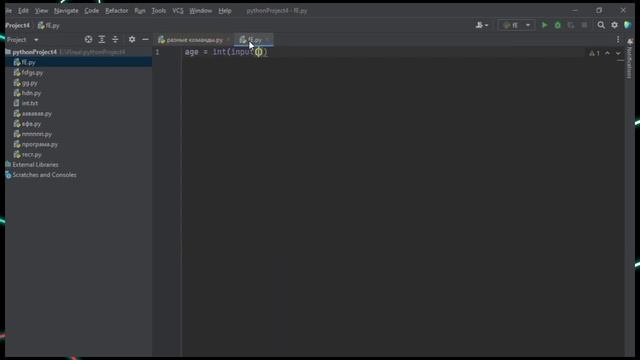Click Project4 breadcrumb in navigation bar
This screenshot has width=640, height=360.
18,25
